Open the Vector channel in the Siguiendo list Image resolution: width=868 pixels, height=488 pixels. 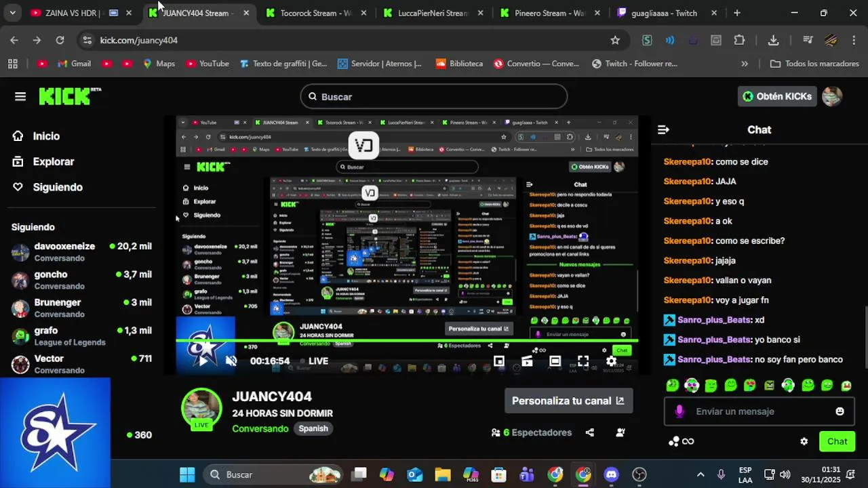[81, 364]
